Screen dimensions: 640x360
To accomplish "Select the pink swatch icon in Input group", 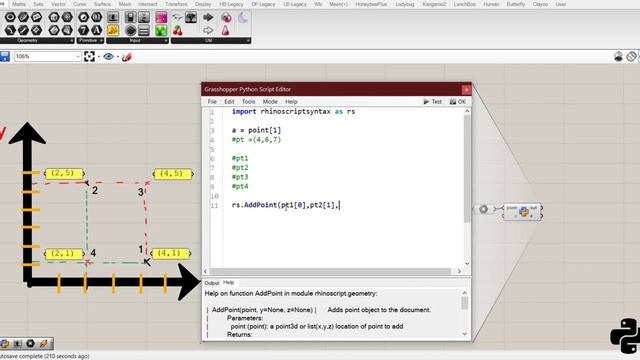I will (161, 17).
